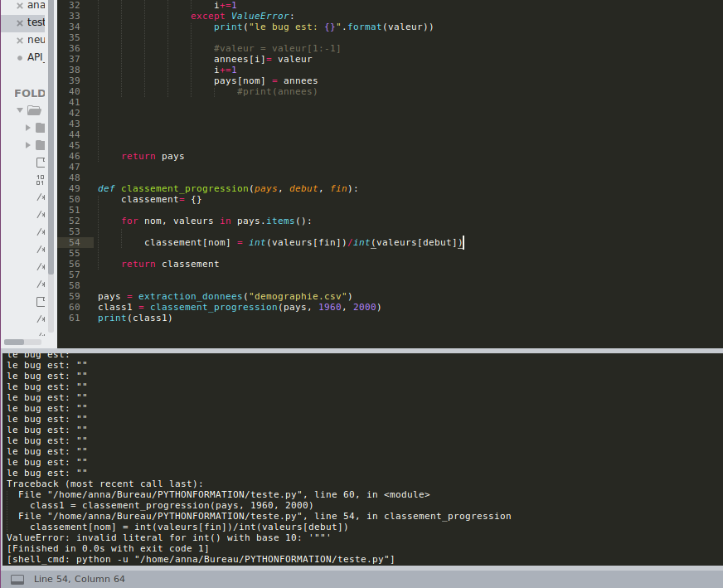Click "[Finished in 0.0s with exit code 1]"
The width and height of the screenshot is (723, 588).
(x=108, y=548)
